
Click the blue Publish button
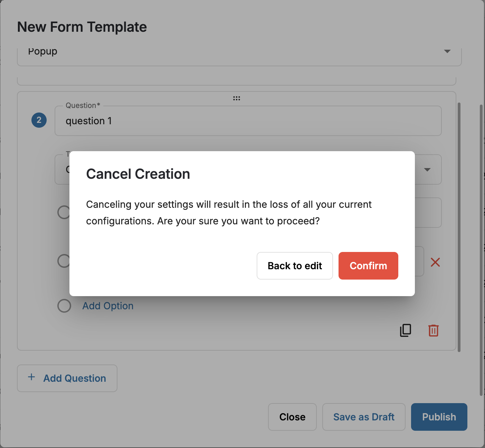point(439,417)
